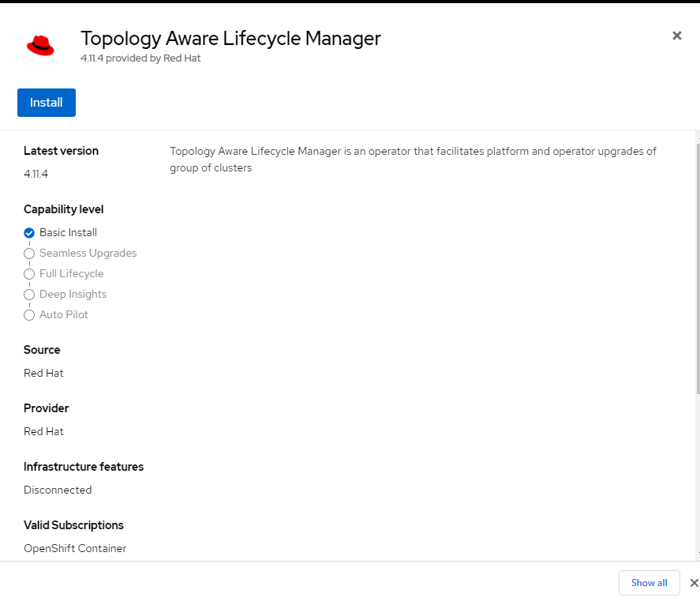
Task: Click the operator description paragraph
Action: point(413,160)
